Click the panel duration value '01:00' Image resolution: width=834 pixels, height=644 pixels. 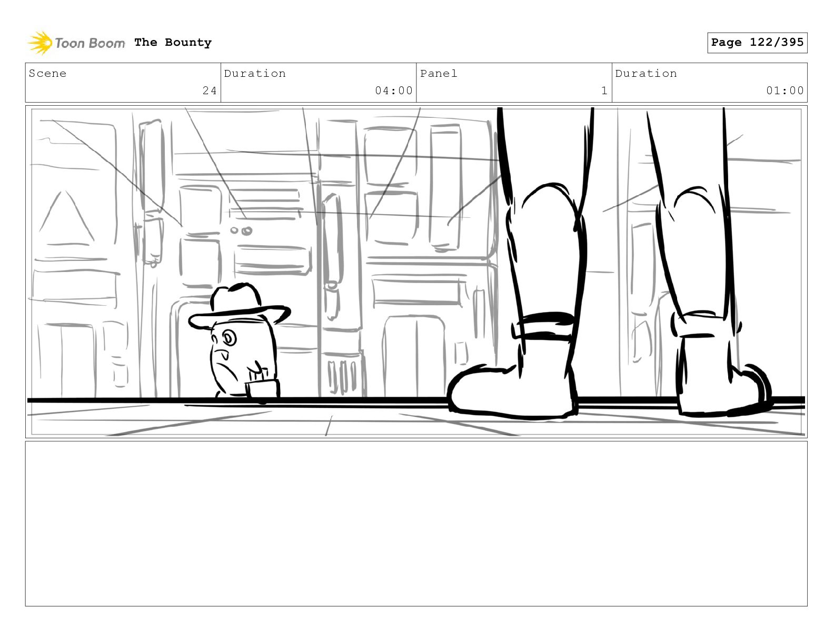785,90
